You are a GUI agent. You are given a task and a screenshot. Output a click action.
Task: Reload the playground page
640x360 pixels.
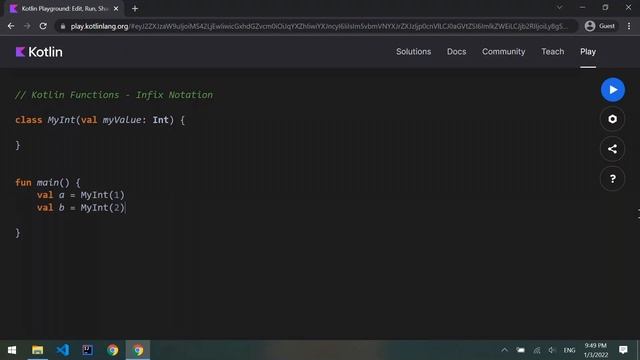tap(43, 26)
